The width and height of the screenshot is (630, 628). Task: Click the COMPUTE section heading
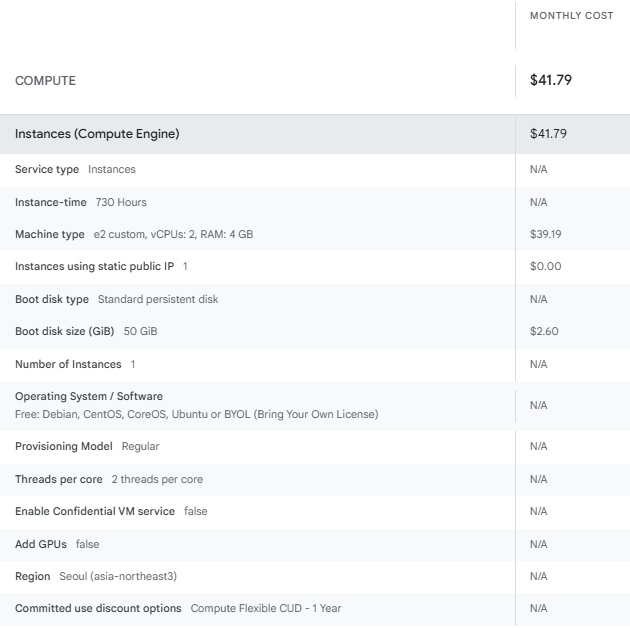[45, 81]
